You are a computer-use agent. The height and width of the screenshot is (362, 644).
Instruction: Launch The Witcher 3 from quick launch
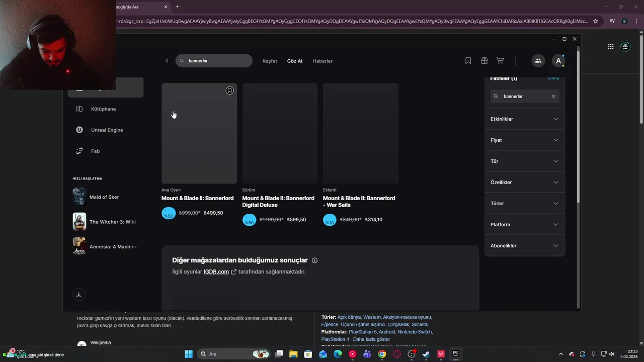tap(105, 222)
